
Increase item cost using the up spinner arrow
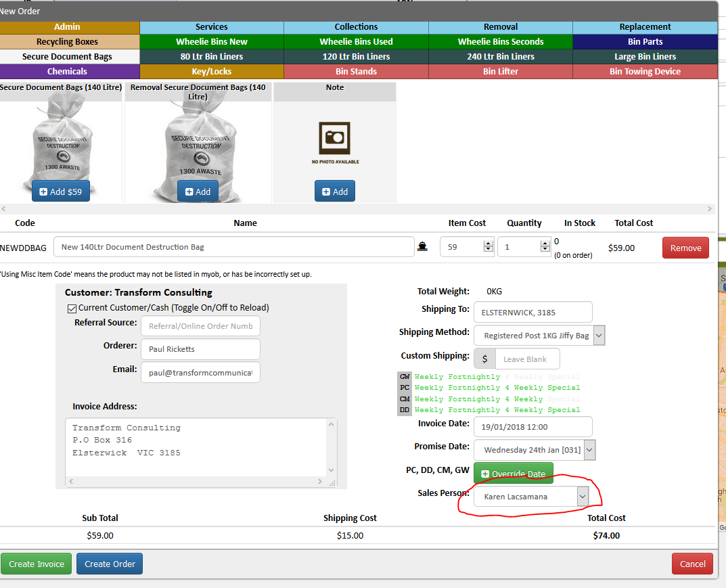(x=488, y=244)
